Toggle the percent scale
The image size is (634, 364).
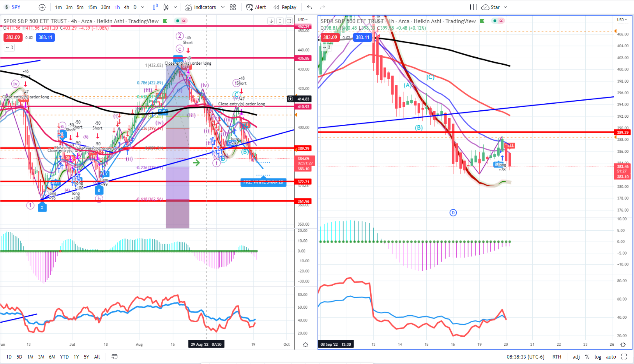pyautogui.click(x=587, y=357)
